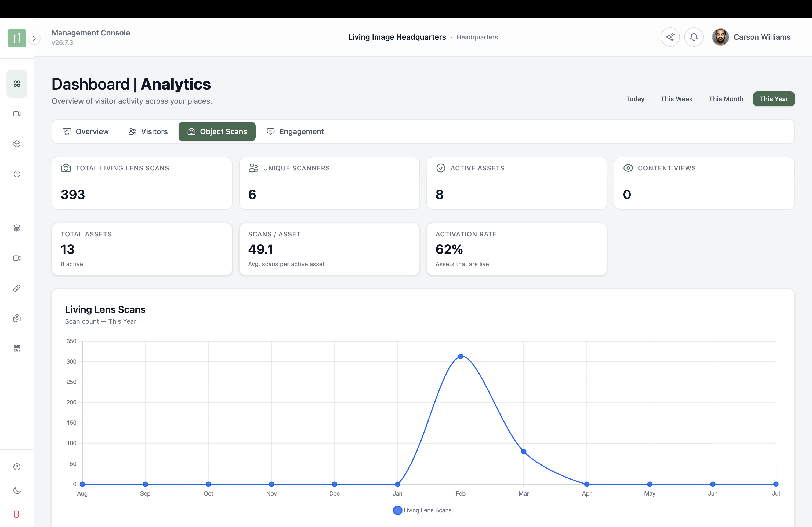Toggle the Living Lens Scans legend series
Viewport: 812px width, 527px height.
[x=422, y=510]
